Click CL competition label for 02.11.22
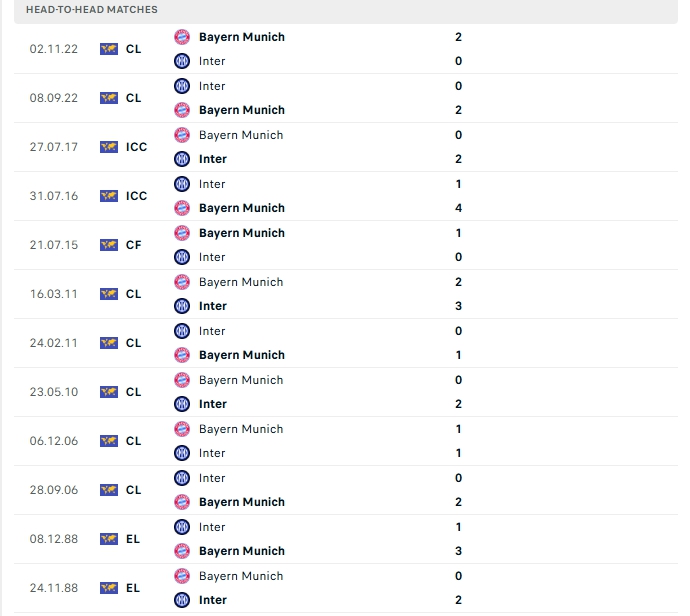 [133, 49]
